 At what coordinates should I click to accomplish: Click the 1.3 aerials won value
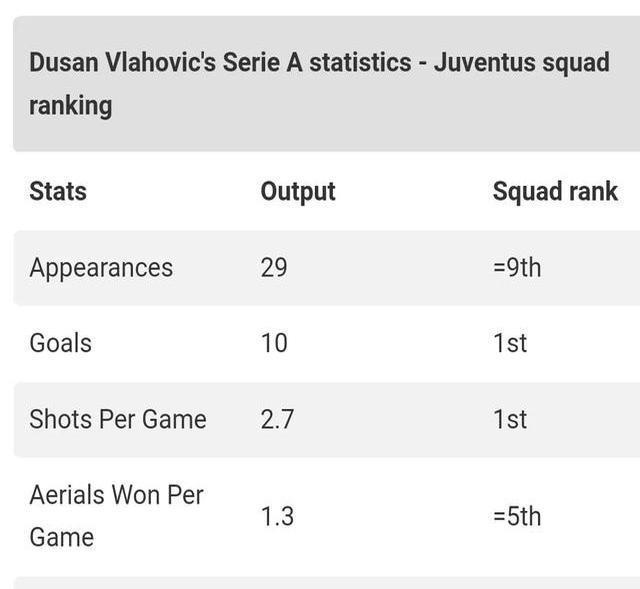pyautogui.click(x=277, y=516)
